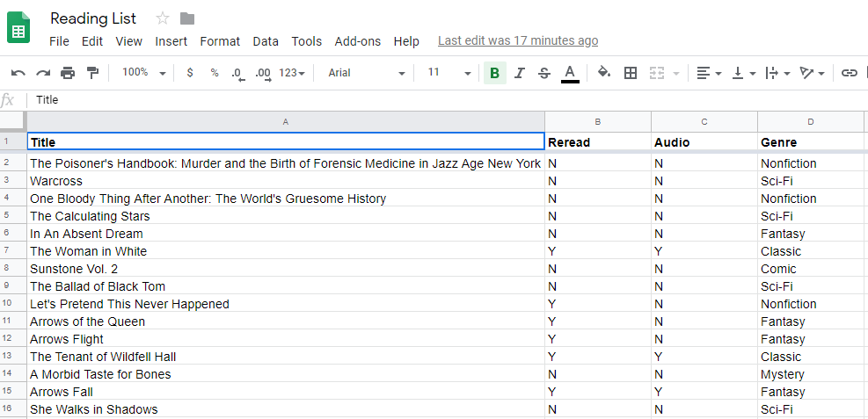Open the text color picker
The width and height of the screenshot is (868, 419).
pyautogui.click(x=570, y=74)
